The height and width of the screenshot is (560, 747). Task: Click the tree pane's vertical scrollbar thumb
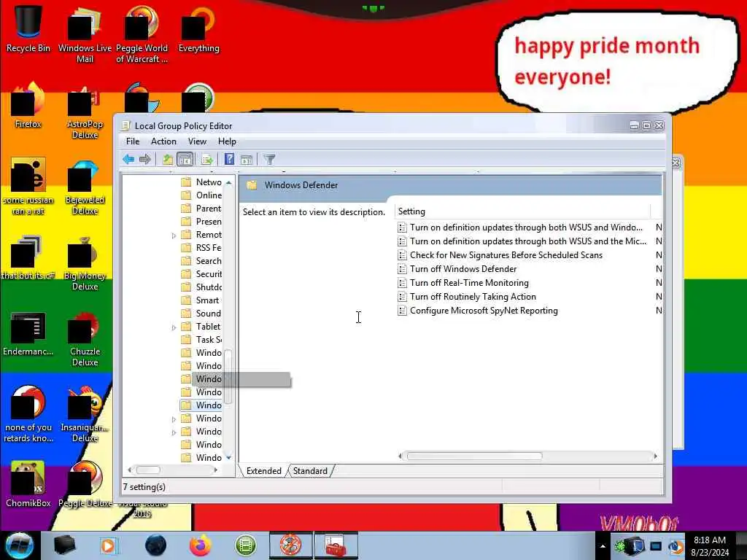(228, 377)
